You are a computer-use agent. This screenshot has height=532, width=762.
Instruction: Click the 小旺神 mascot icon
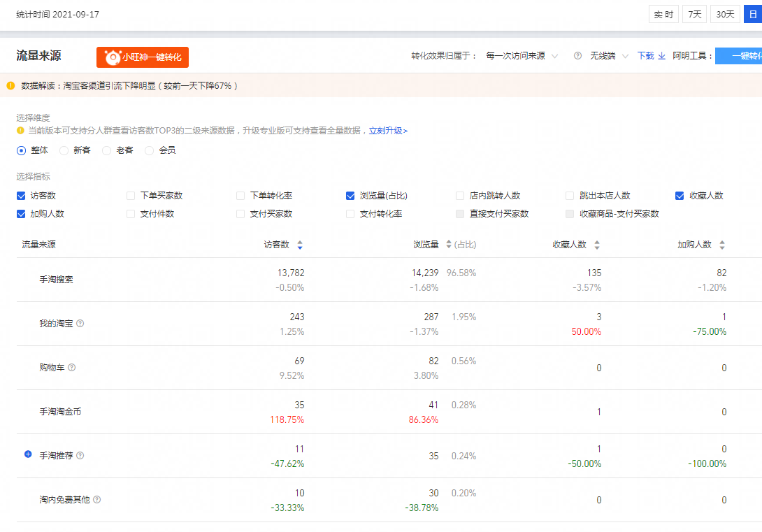(x=113, y=57)
